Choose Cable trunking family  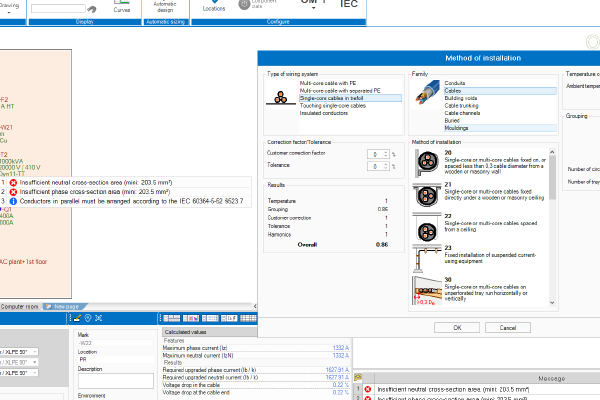click(x=461, y=105)
